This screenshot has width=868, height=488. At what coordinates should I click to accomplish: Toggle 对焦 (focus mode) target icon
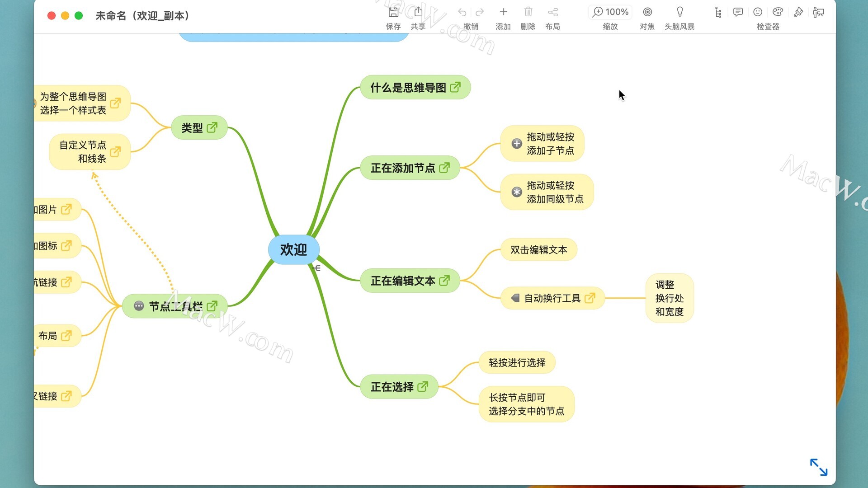(647, 12)
